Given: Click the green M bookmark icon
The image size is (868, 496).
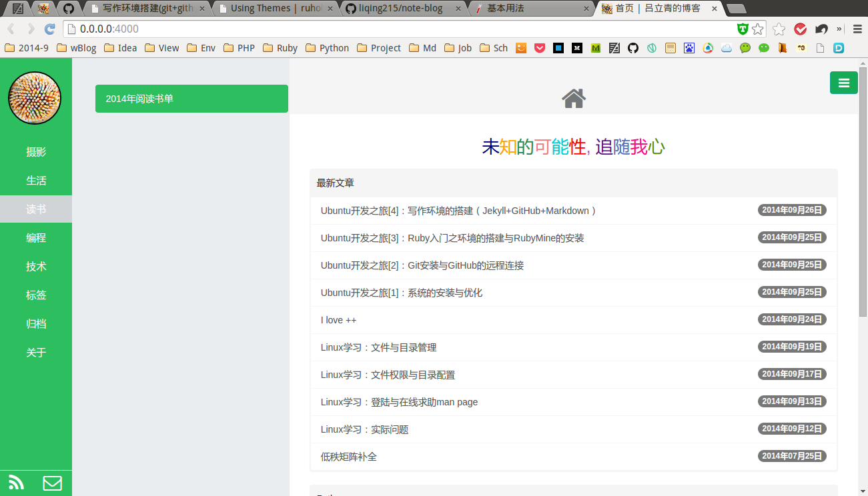Looking at the screenshot, I should (596, 48).
